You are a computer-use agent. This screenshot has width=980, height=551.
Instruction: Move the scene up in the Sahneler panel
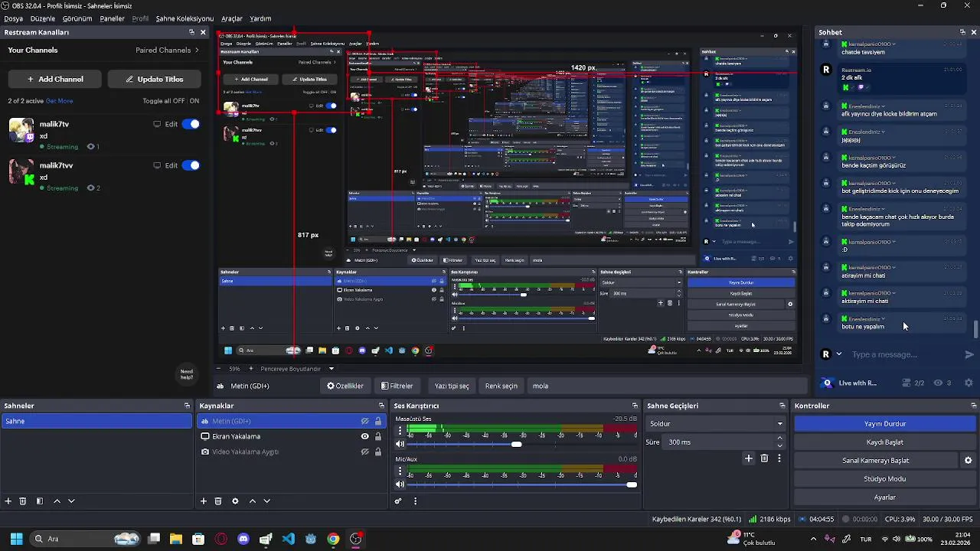tap(57, 501)
